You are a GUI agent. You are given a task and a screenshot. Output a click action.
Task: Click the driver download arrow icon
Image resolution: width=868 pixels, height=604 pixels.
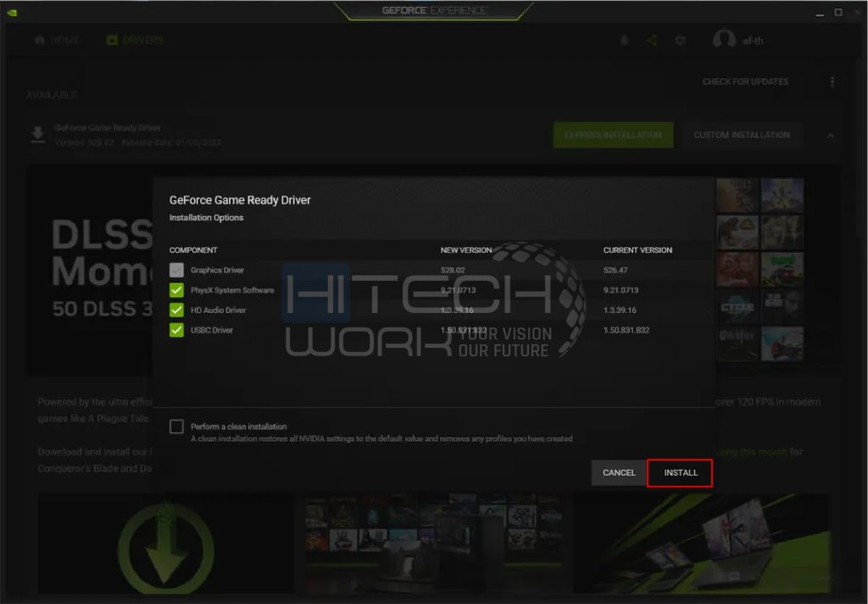click(37, 135)
